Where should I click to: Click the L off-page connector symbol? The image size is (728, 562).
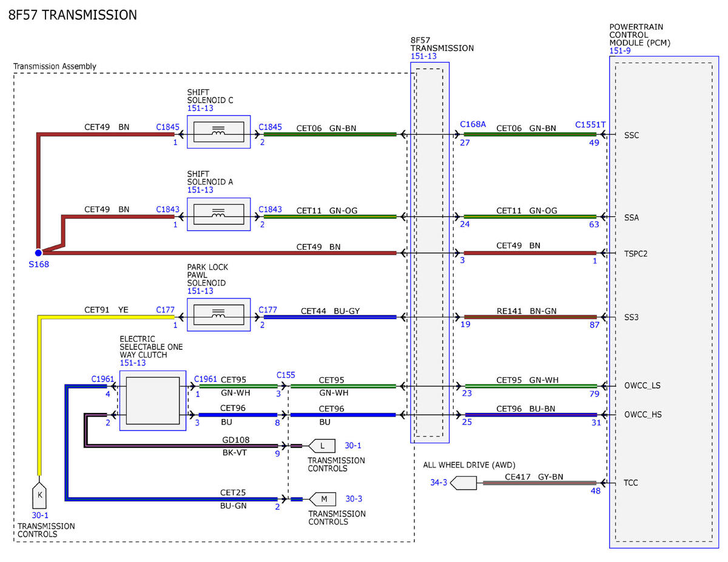(322, 446)
